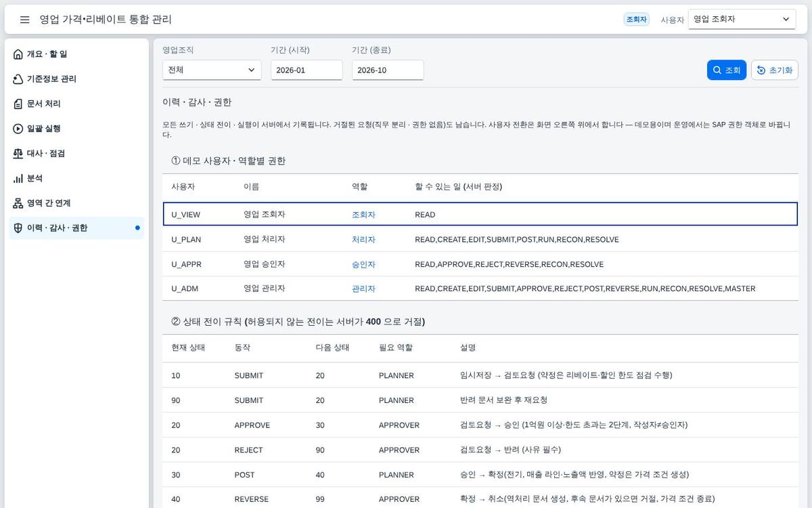The height and width of the screenshot is (508, 812).
Task: Go to 기준정보 관리 page
Action: pos(76,79)
